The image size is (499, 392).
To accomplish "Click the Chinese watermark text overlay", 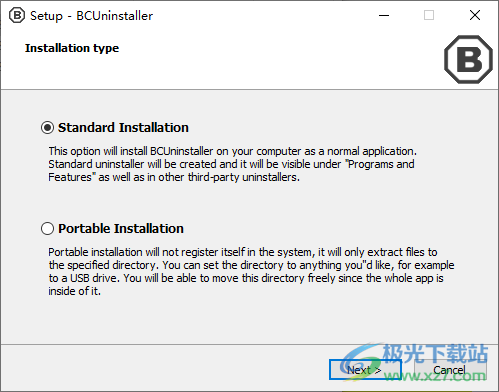I will click(435, 353).
